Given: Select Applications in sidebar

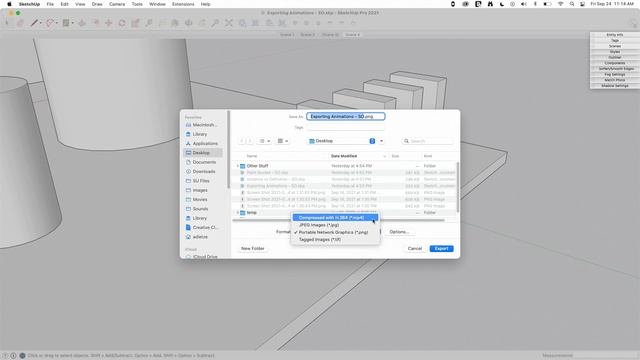Looking at the screenshot, I should tap(203, 144).
